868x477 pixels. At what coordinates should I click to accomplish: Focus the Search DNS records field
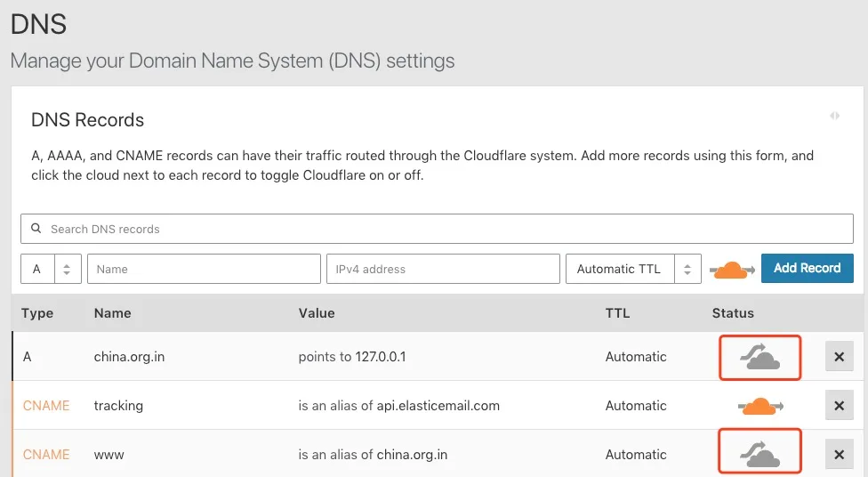[437, 229]
